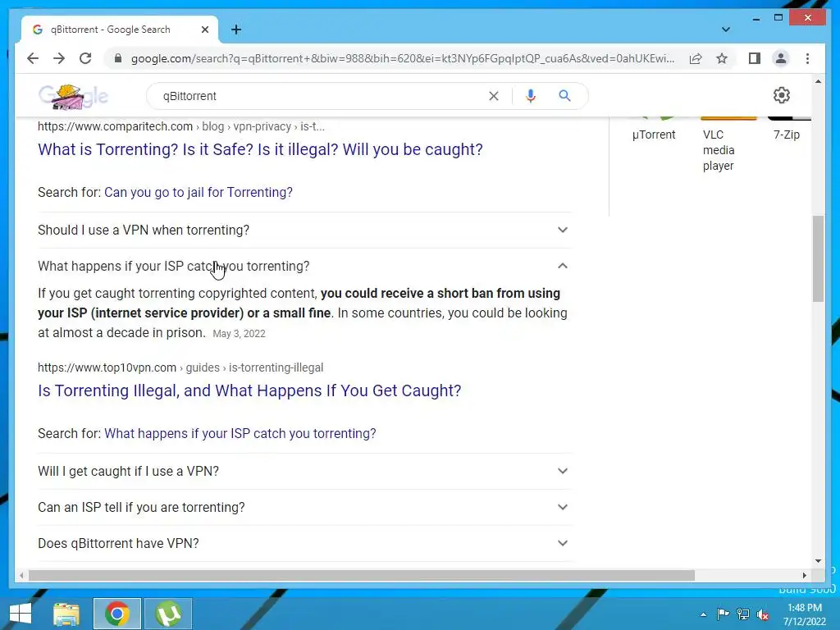This screenshot has height=630, width=840.
Task: Click the scroll down arrow of the page
Action: coord(818,561)
